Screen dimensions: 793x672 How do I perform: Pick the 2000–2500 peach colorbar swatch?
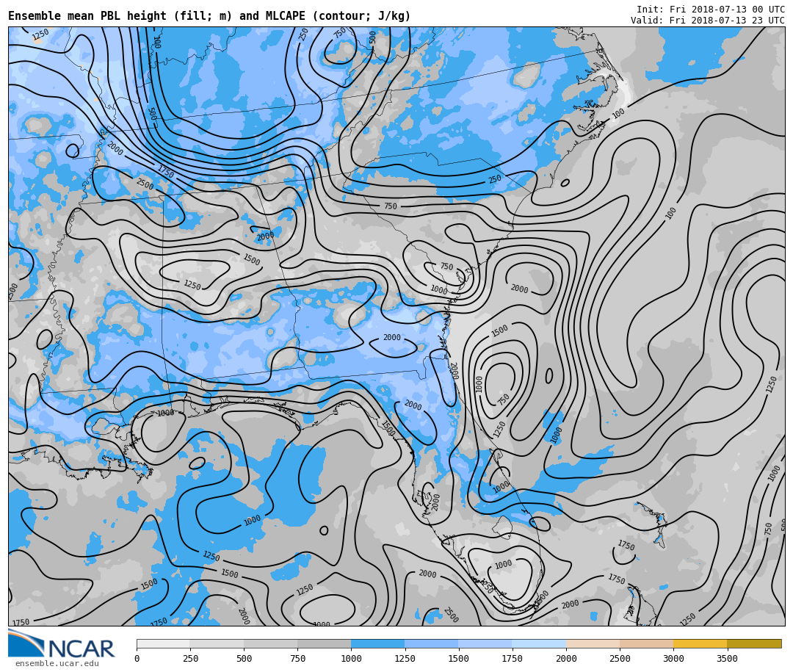pyautogui.click(x=593, y=643)
